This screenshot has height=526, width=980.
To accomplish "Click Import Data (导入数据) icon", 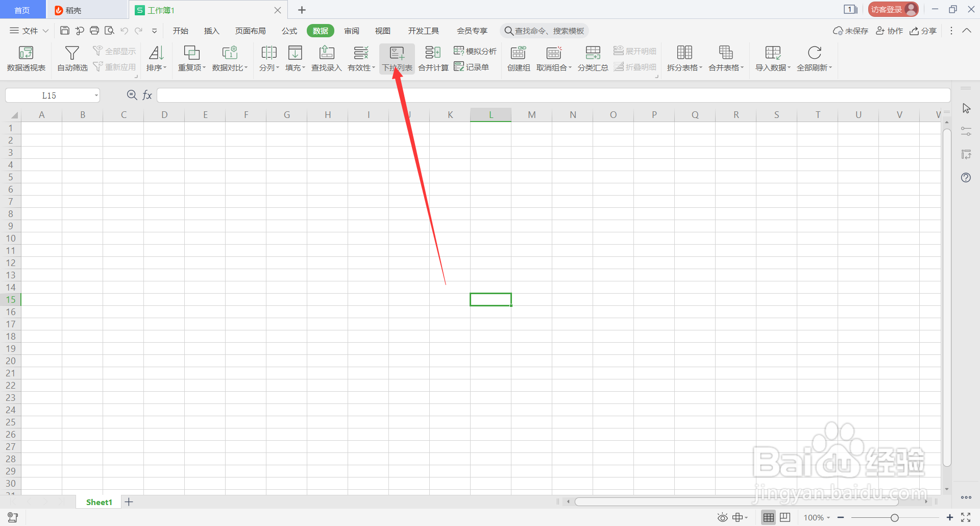I will (773, 53).
